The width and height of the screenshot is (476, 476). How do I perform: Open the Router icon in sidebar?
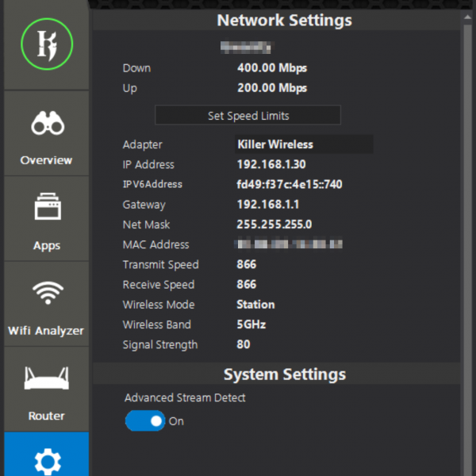tap(47, 379)
